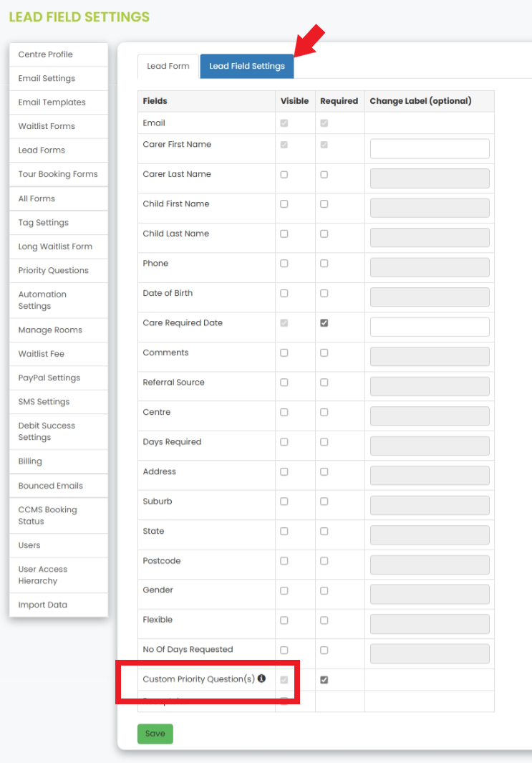Mark the Phone field as required
The image size is (532, 763).
[x=324, y=263]
